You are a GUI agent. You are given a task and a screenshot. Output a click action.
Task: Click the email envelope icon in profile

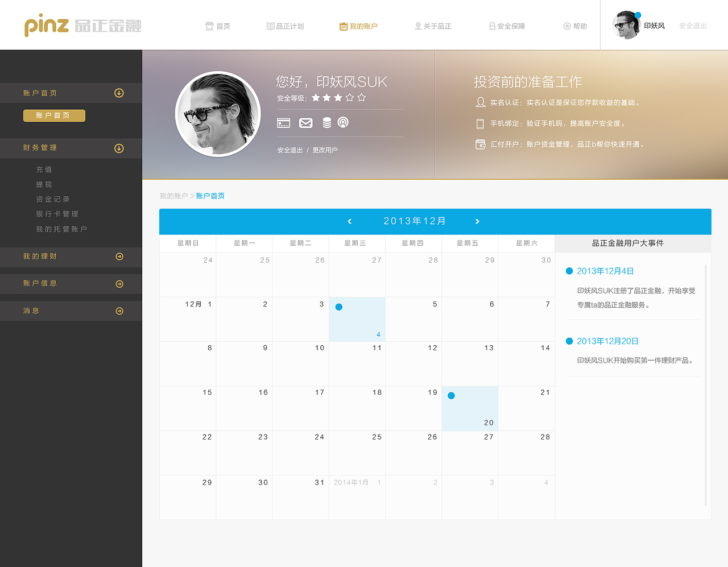(306, 123)
